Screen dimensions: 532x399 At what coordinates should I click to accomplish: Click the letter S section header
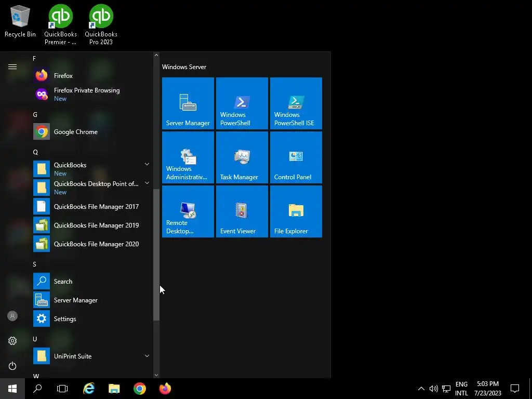point(35,264)
